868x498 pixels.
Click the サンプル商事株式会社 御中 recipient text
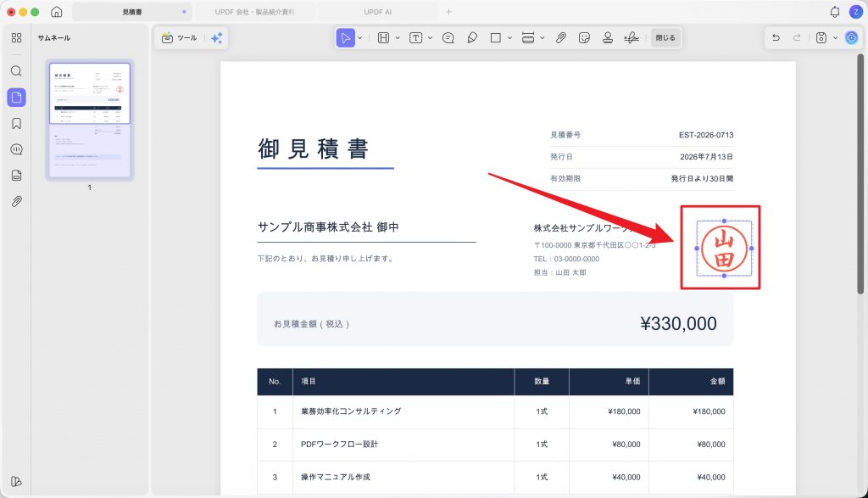328,227
